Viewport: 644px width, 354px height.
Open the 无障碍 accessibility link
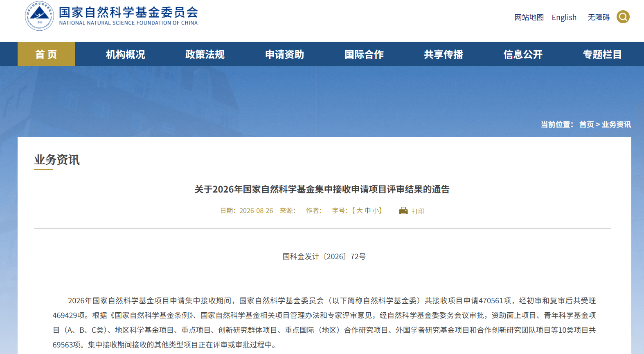(599, 17)
